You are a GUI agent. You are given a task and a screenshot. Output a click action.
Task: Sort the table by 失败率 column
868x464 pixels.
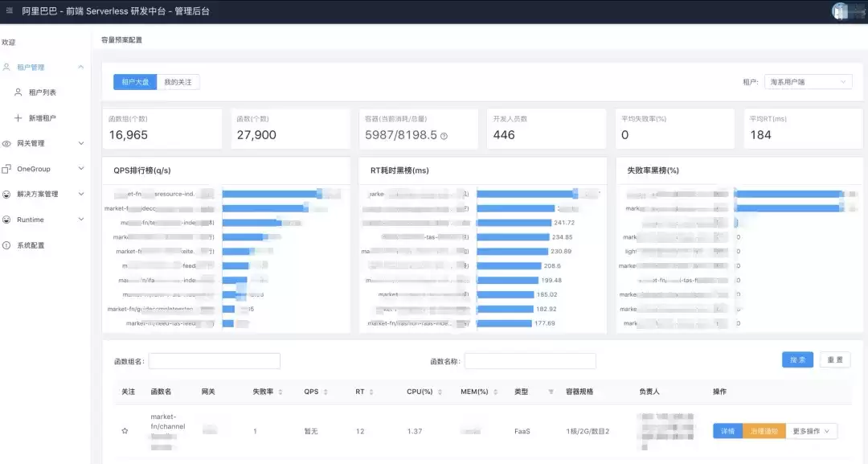pos(280,392)
